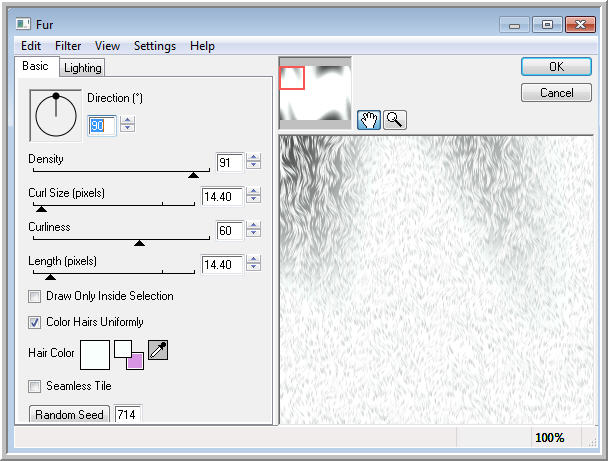Click the Length slider handle

pos(50,277)
